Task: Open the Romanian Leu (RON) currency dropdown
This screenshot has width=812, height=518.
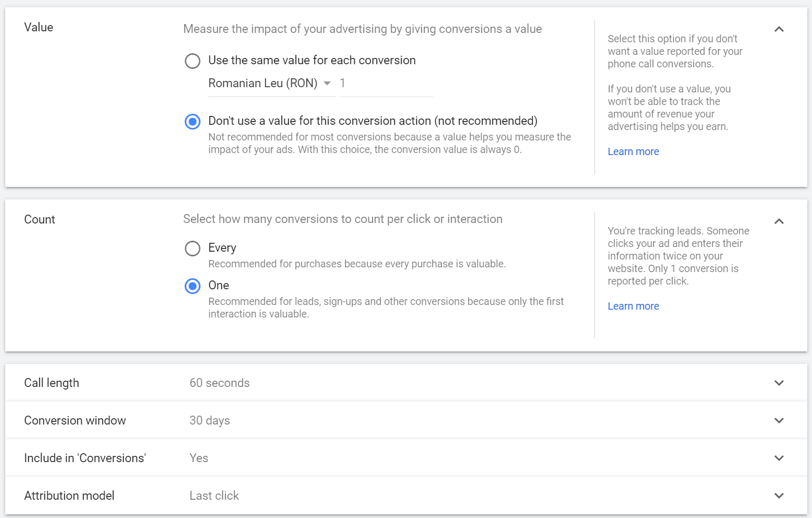Action: 270,84
